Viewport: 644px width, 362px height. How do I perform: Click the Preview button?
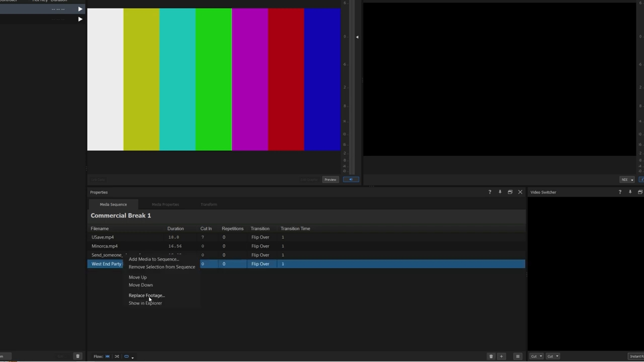pos(330,180)
